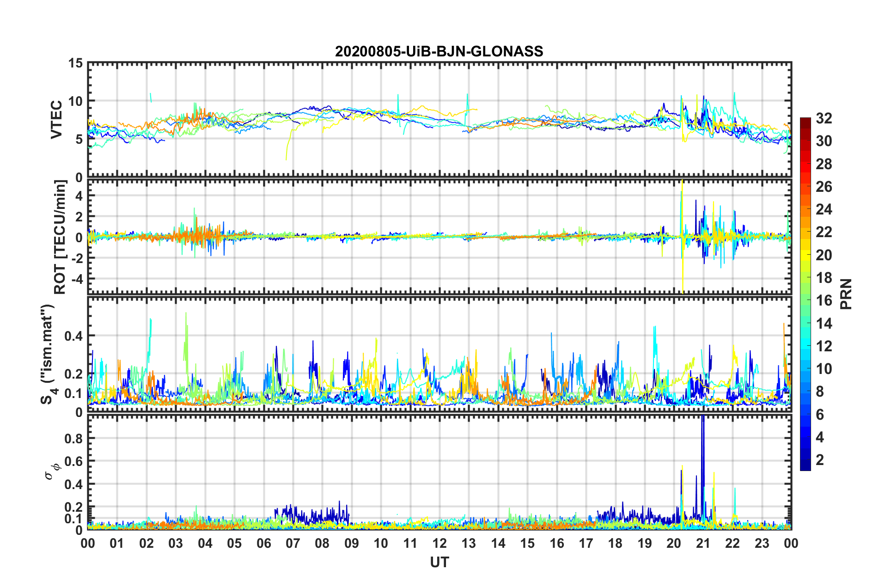Click the VTEC y-axis label

pos(56,120)
